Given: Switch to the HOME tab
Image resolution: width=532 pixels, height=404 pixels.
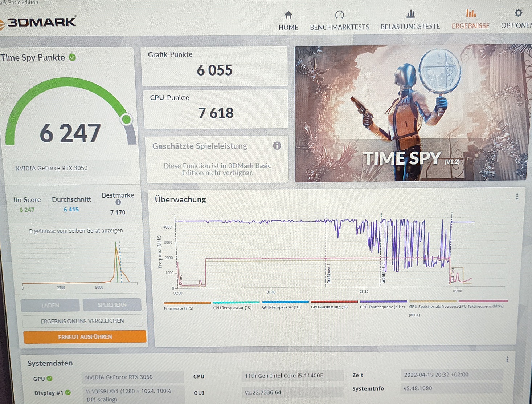Looking at the screenshot, I should pos(288,28).
